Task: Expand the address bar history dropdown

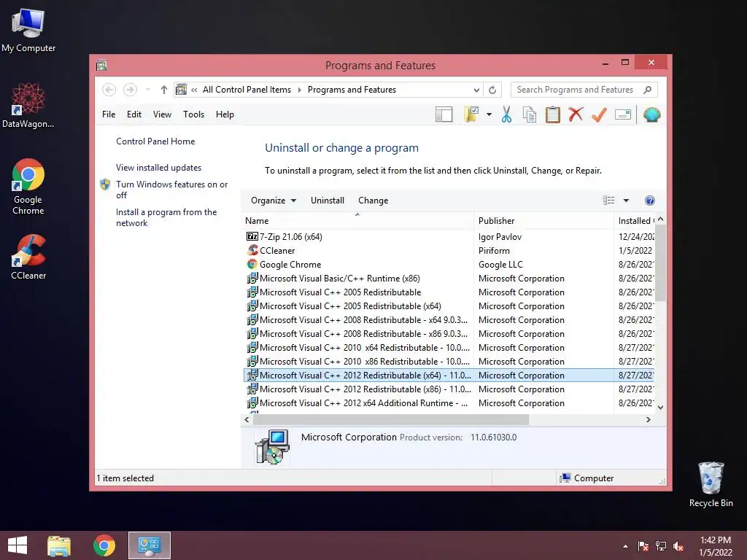Action: [x=476, y=90]
